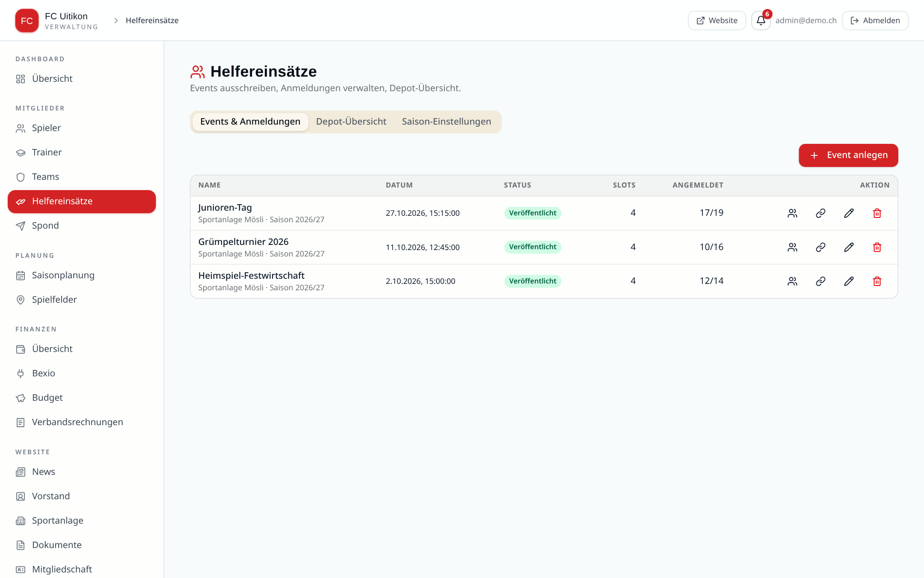
Task: Copy link icon for Heimspiel-Festwirtschaft row
Action: click(820, 281)
